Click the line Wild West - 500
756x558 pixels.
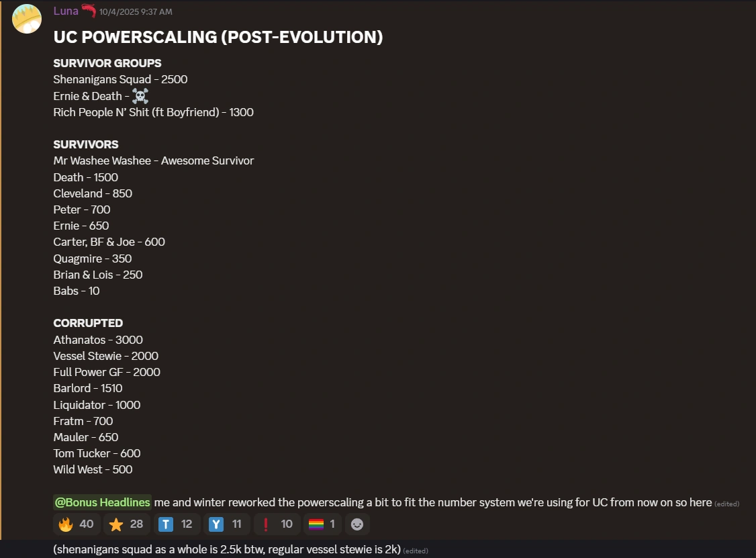click(93, 470)
